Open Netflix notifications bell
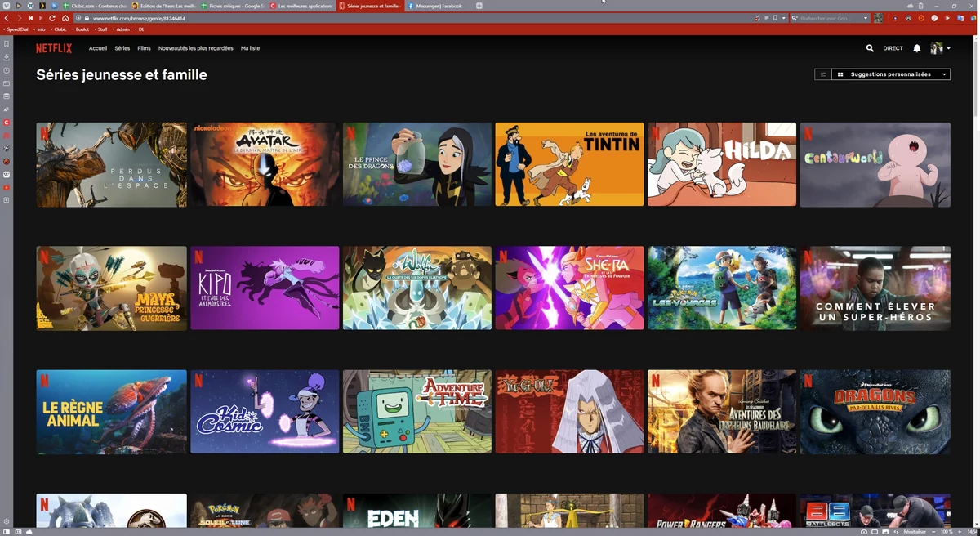This screenshot has height=536, width=980. click(917, 48)
